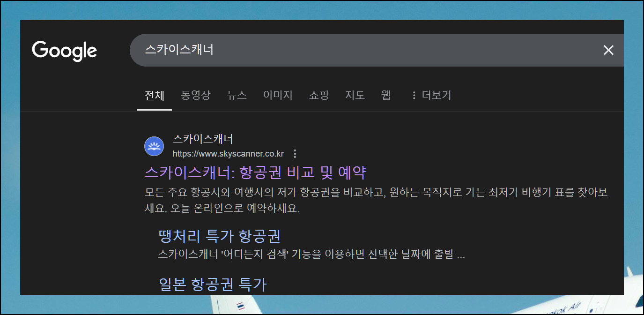Switch to the 이미지 tab
This screenshot has height=315, width=644.
[x=278, y=96]
